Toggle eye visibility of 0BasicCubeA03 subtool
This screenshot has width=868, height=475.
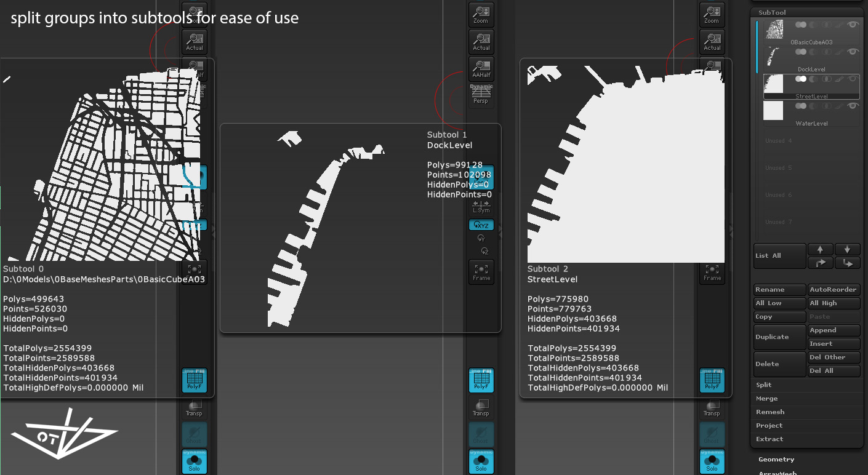point(853,25)
